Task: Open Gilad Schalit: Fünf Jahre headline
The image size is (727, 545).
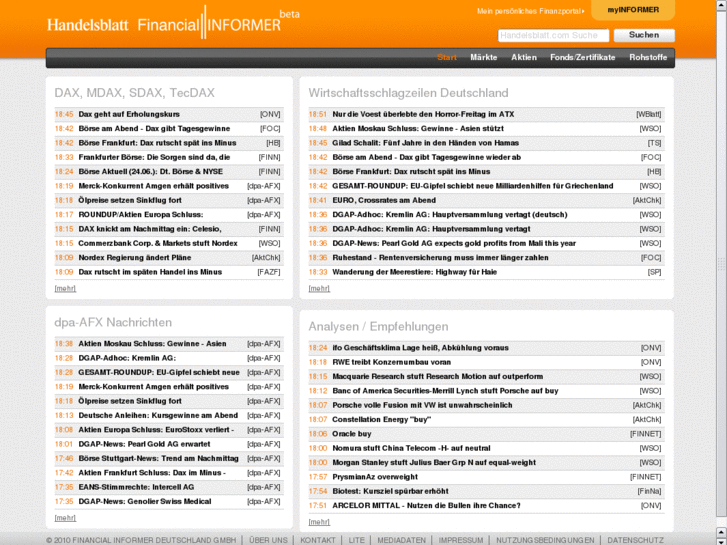Action: [425, 143]
